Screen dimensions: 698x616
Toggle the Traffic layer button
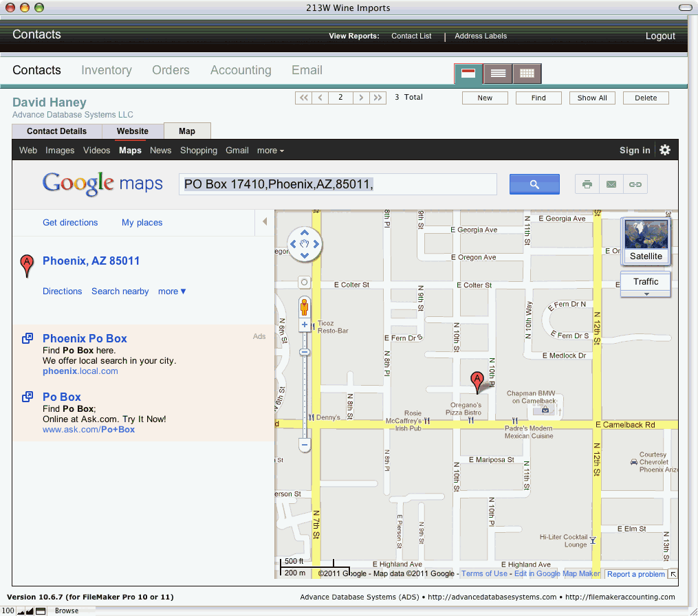click(x=646, y=281)
